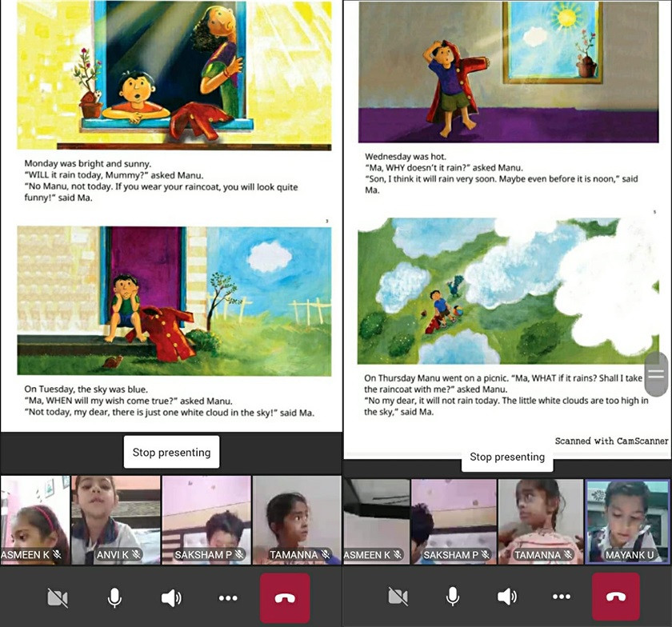Select ANVI K participant video tile
Screen dimensions: 672x627
(116, 521)
